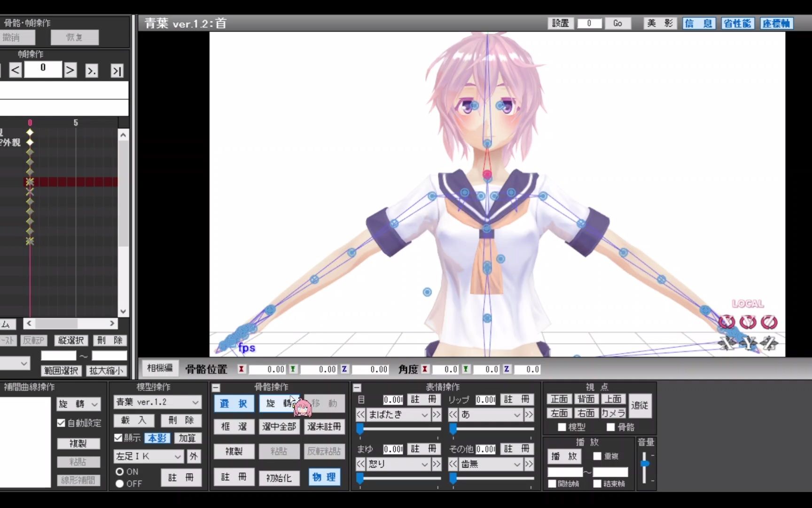This screenshot has width=812, height=508.
Task: Switch to 旋転 bone rotate mode
Action: click(279, 404)
